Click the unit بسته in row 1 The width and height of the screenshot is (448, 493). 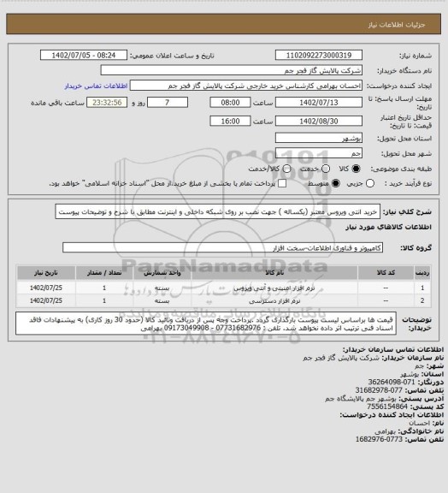[x=162, y=288]
